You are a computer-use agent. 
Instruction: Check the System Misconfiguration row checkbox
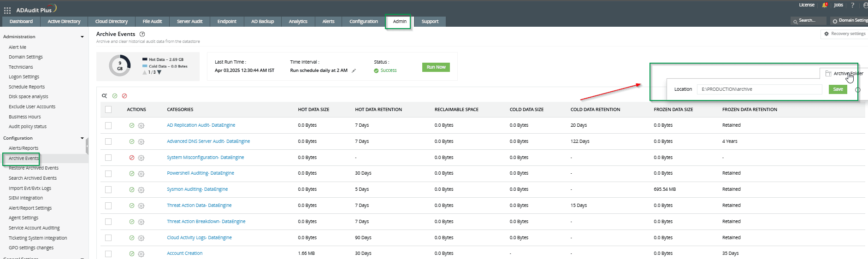click(108, 158)
